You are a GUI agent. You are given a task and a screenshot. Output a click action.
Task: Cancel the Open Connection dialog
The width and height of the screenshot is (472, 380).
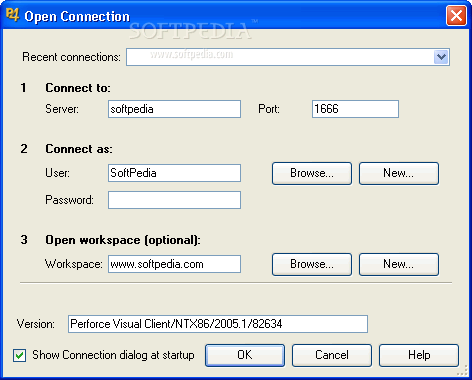pyautogui.click(x=332, y=355)
